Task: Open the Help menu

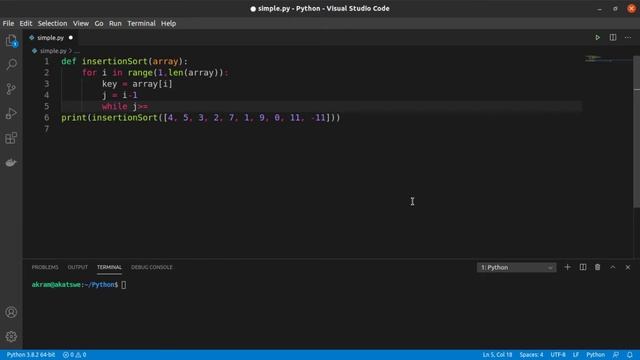Action: (x=168, y=23)
